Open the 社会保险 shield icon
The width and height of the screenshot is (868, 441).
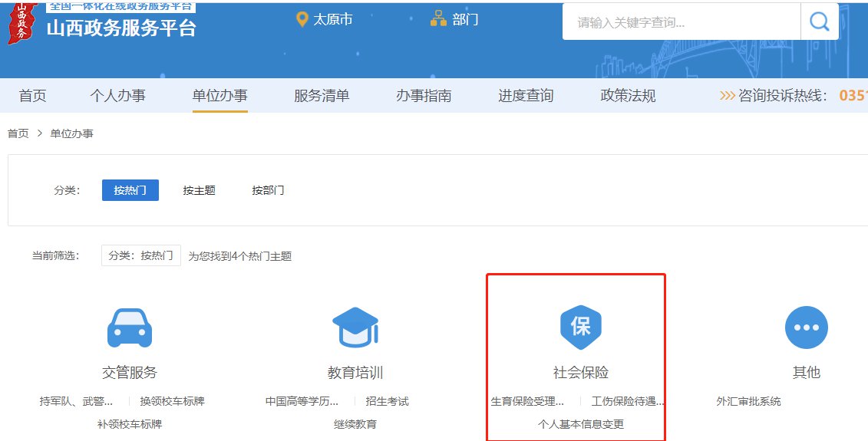pyautogui.click(x=580, y=327)
